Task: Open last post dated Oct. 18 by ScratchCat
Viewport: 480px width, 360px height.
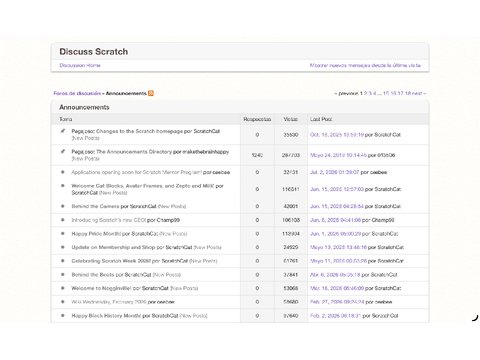Action: pos(337,135)
